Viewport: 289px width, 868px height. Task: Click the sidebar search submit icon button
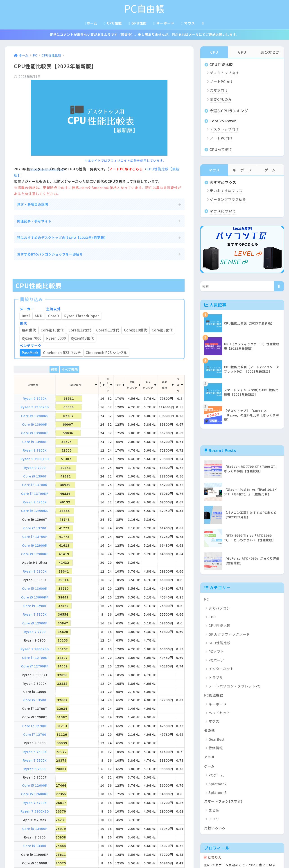coord(279,286)
